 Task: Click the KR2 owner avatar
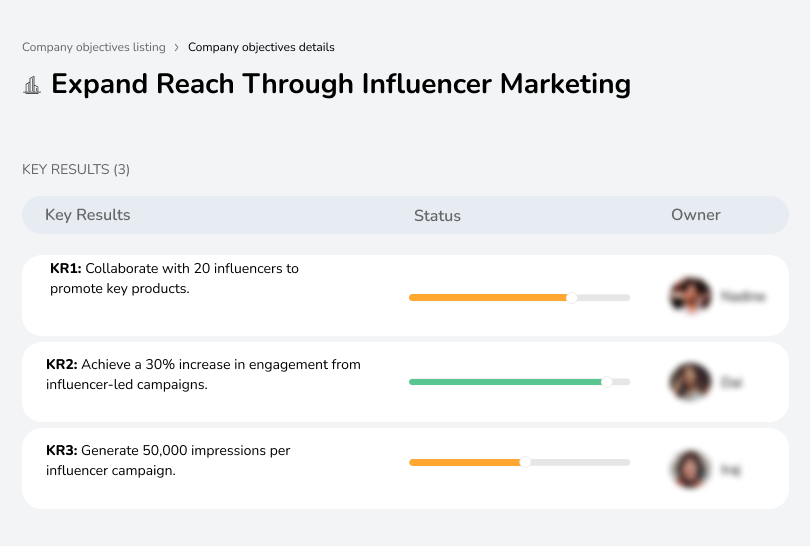coord(691,382)
